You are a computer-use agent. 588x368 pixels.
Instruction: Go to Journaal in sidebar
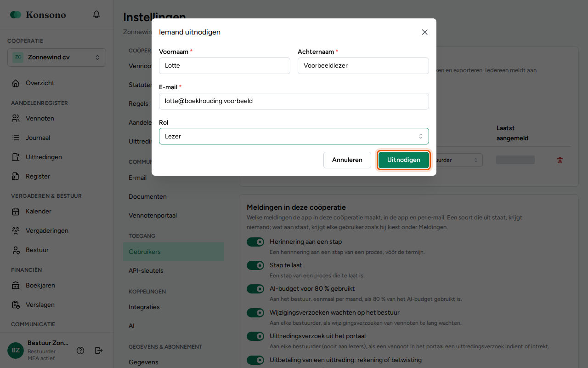pos(57,138)
